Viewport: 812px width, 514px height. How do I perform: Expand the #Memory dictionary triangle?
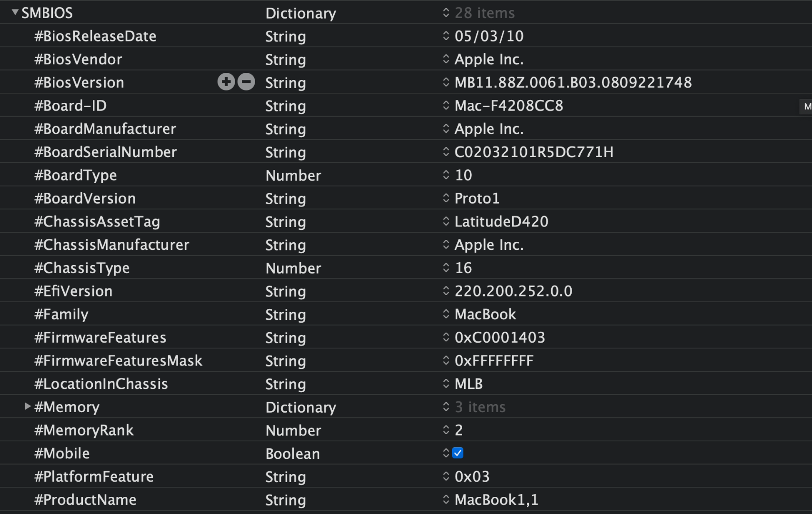(x=28, y=406)
